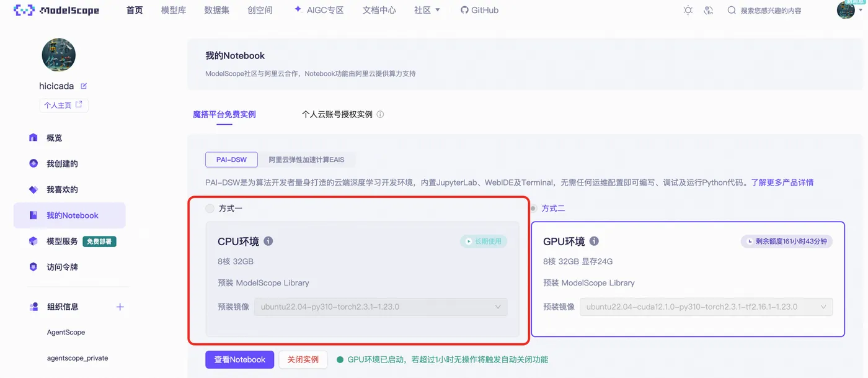The image size is (868, 378).
Task: Click the 组织信息 people icon
Action: tap(33, 307)
